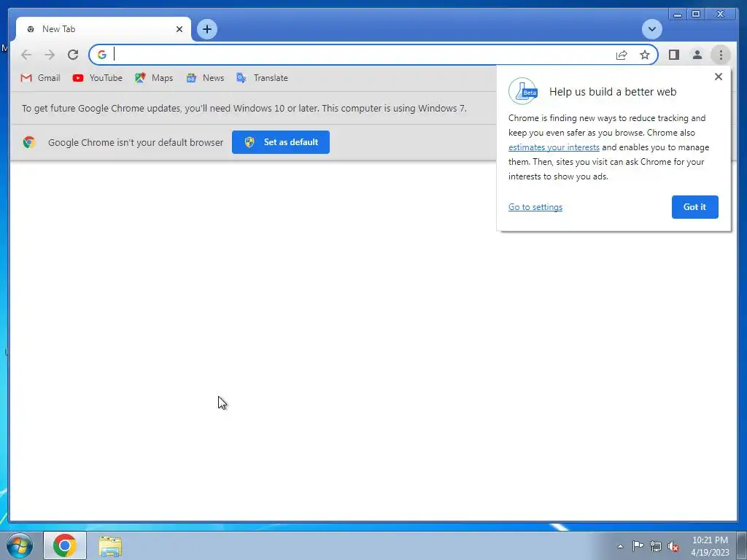Click the network tray icon

tap(656, 546)
